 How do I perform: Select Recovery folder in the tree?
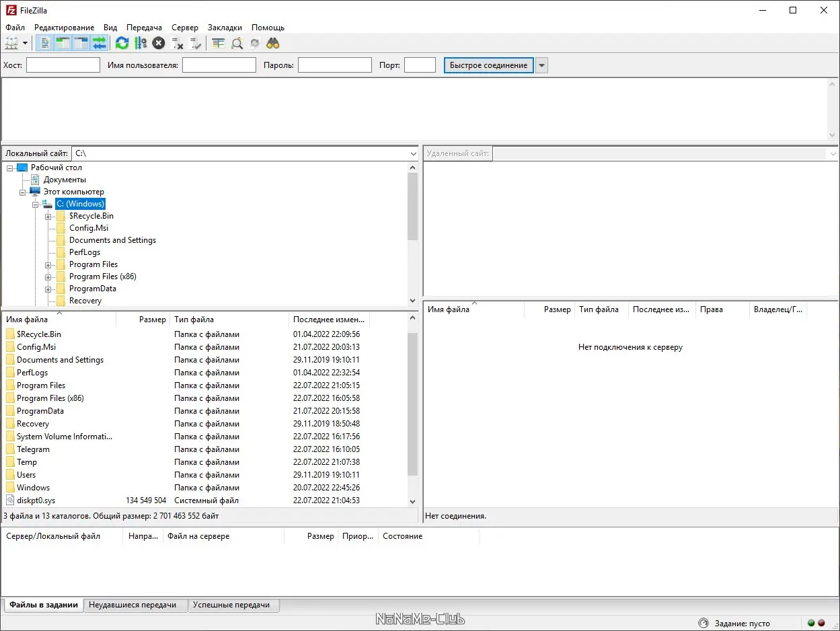point(85,301)
